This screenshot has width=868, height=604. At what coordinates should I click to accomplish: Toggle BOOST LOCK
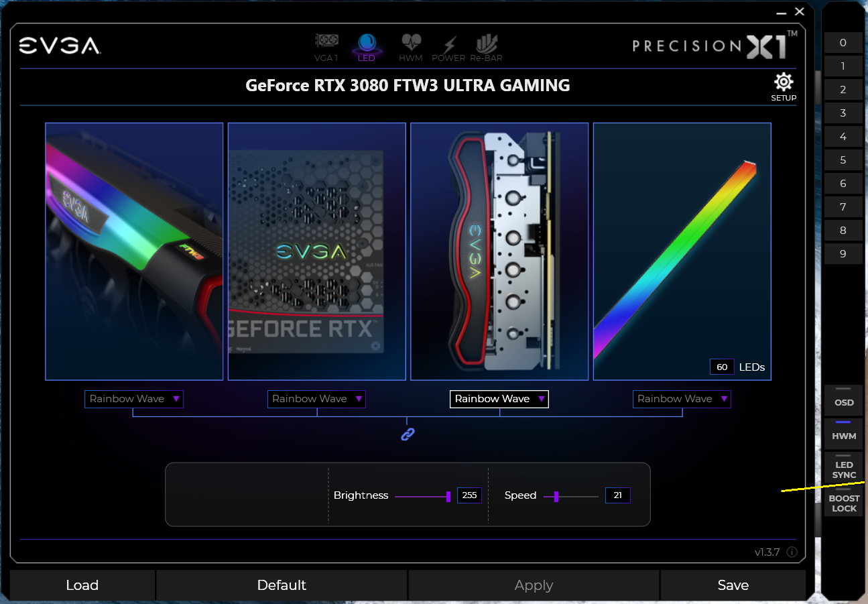[x=844, y=501]
